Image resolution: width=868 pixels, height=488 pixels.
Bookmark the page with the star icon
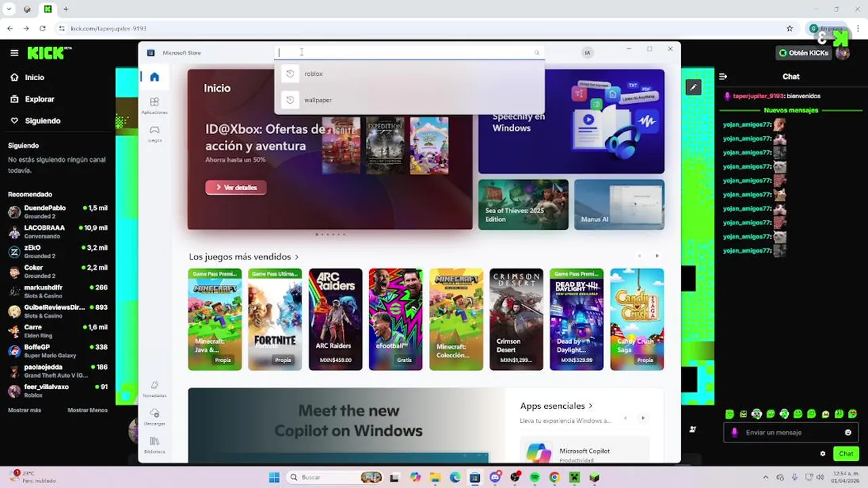(x=789, y=28)
